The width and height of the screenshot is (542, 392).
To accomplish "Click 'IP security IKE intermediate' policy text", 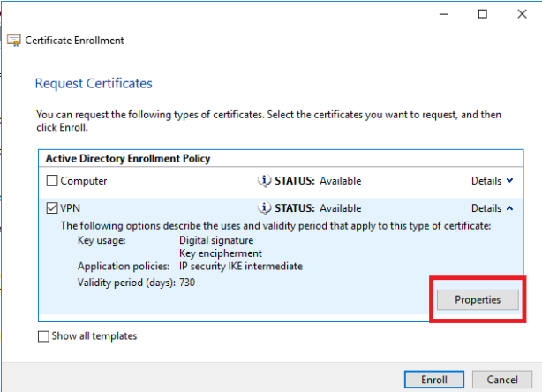I will click(x=241, y=266).
